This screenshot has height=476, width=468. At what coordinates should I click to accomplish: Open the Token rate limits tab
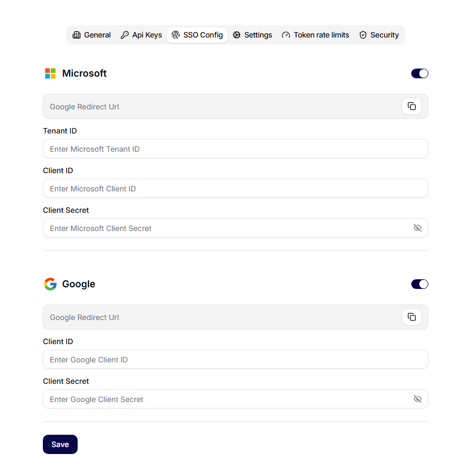(315, 35)
